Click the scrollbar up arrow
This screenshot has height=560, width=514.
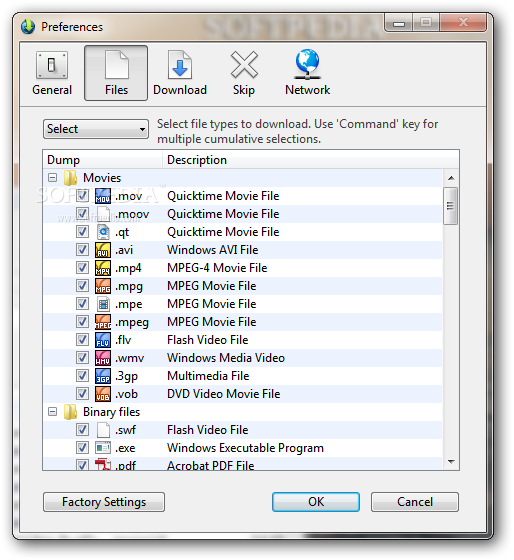pos(451,178)
